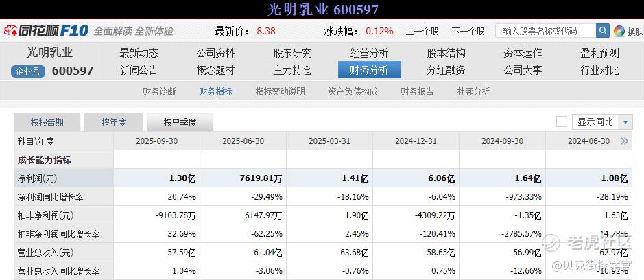Open the 资本运作 menu item
Viewport: 644px width, 280px height.
point(523,53)
